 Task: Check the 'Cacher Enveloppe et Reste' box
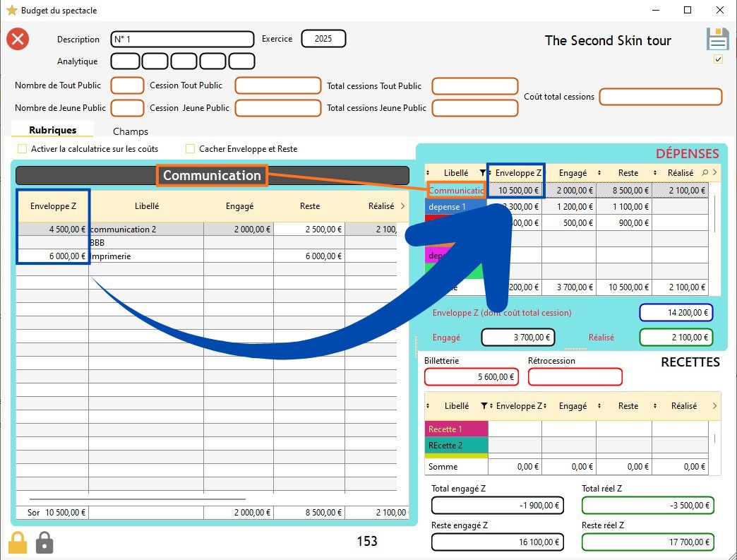190,149
